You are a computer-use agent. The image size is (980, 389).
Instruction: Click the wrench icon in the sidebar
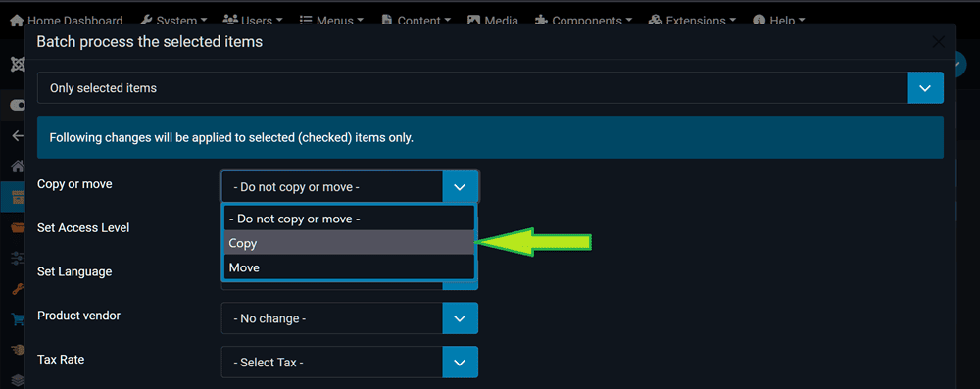18,289
